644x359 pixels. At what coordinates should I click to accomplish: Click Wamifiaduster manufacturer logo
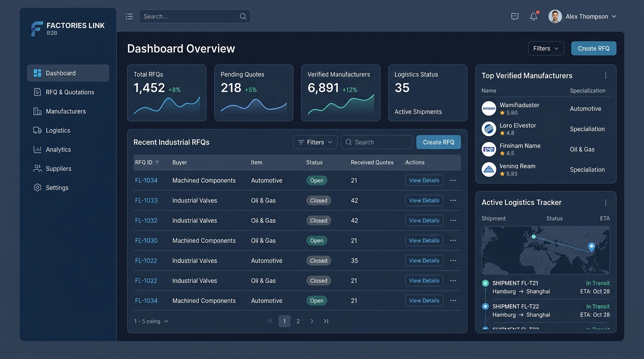click(489, 108)
